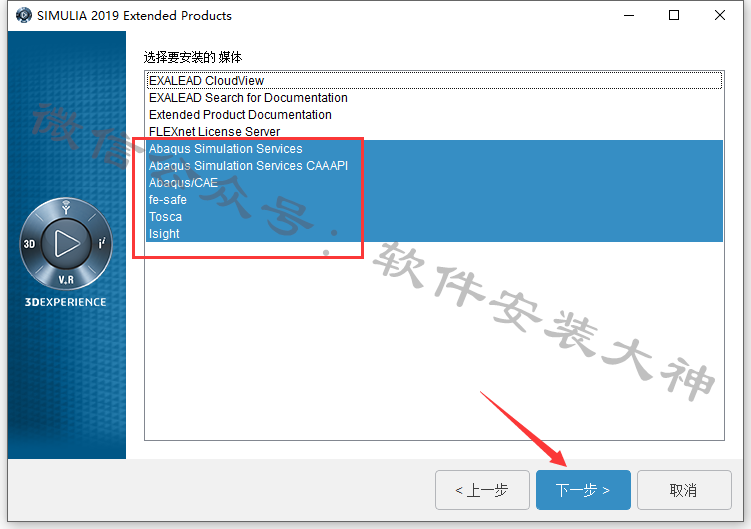
Task: Maximize the SIMULIA installer window
Action: 674,15
